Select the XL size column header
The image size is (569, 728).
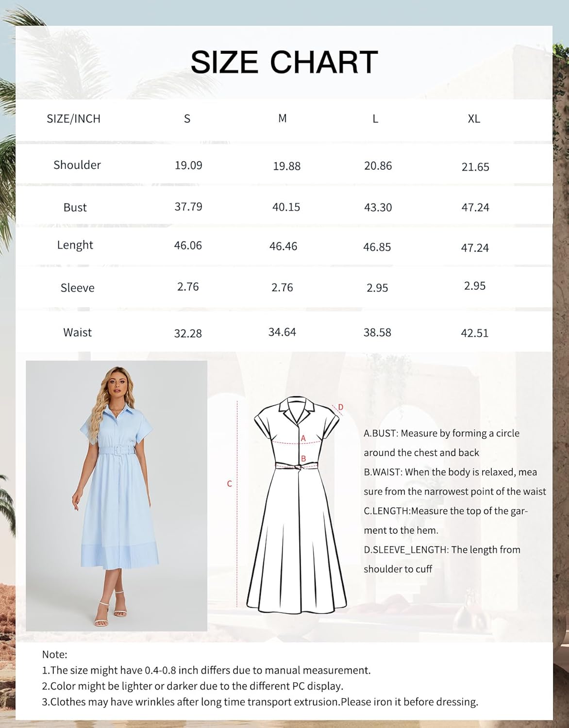click(474, 117)
